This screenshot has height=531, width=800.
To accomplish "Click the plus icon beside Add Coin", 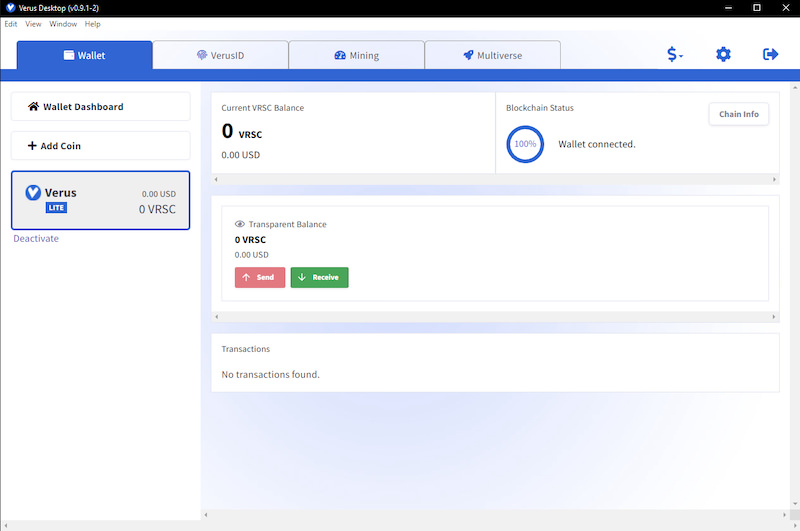I will click(32, 146).
